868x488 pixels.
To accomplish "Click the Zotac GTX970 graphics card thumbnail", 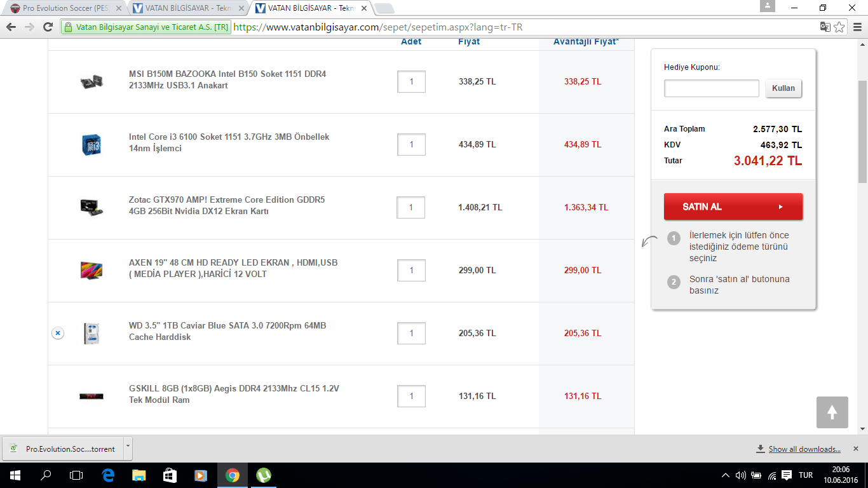I will [92, 207].
